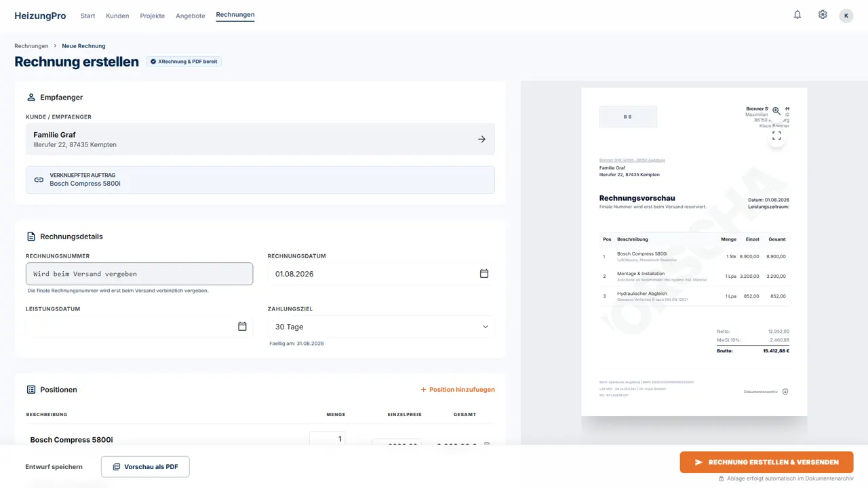Click Vorschau als PDF

(145, 467)
